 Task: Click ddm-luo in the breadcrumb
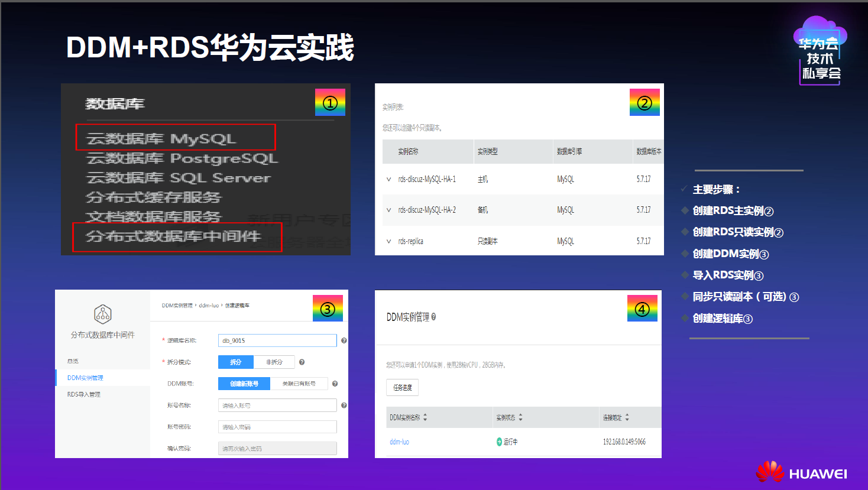[x=209, y=306]
